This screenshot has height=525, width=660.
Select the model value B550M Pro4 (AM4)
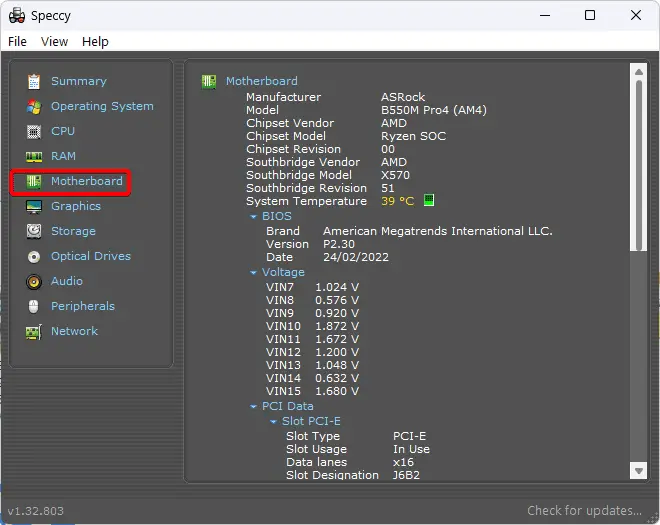point(434,110)
